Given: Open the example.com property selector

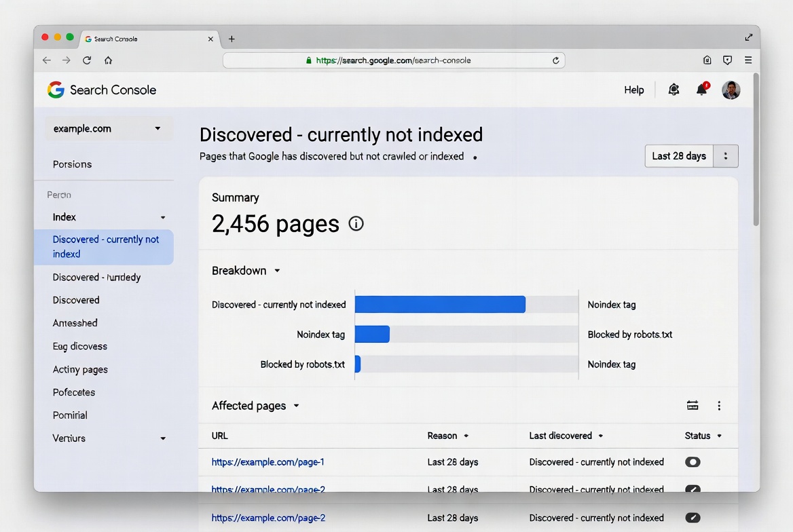Looking at the screenshot, I should tap(108, 128).
